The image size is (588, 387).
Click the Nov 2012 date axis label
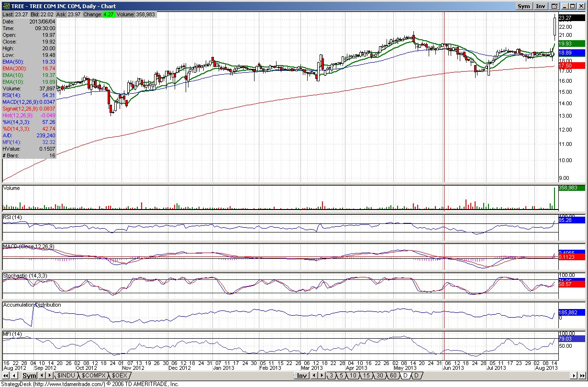click(x=133, y=367)
